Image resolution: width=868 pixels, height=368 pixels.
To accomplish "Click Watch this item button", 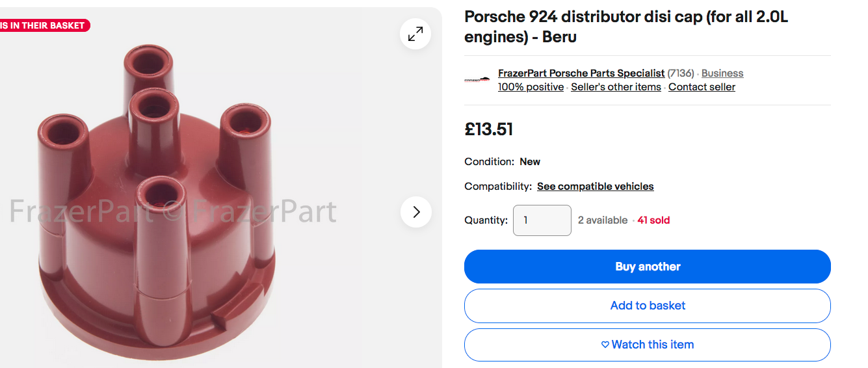I will [x=648, y=345].
